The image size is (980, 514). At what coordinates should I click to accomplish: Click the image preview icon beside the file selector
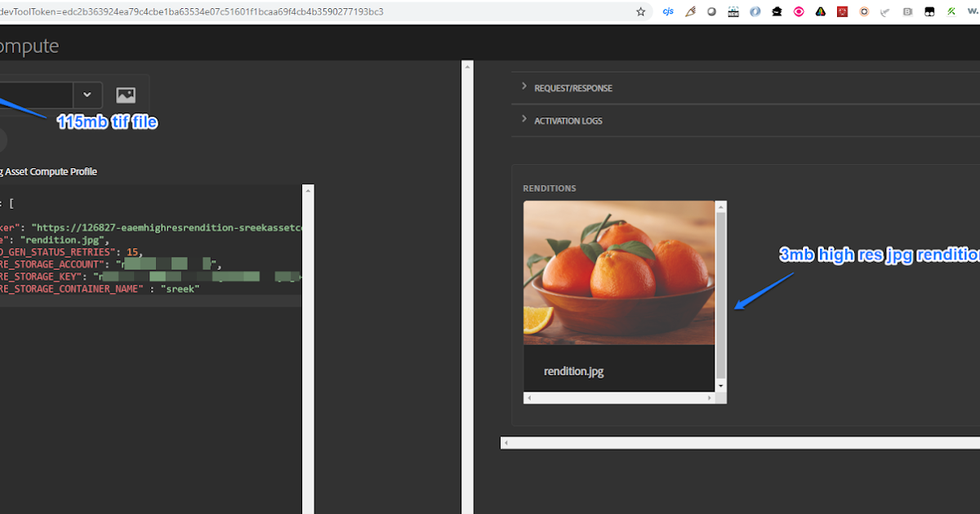click(x=124, y=95)
